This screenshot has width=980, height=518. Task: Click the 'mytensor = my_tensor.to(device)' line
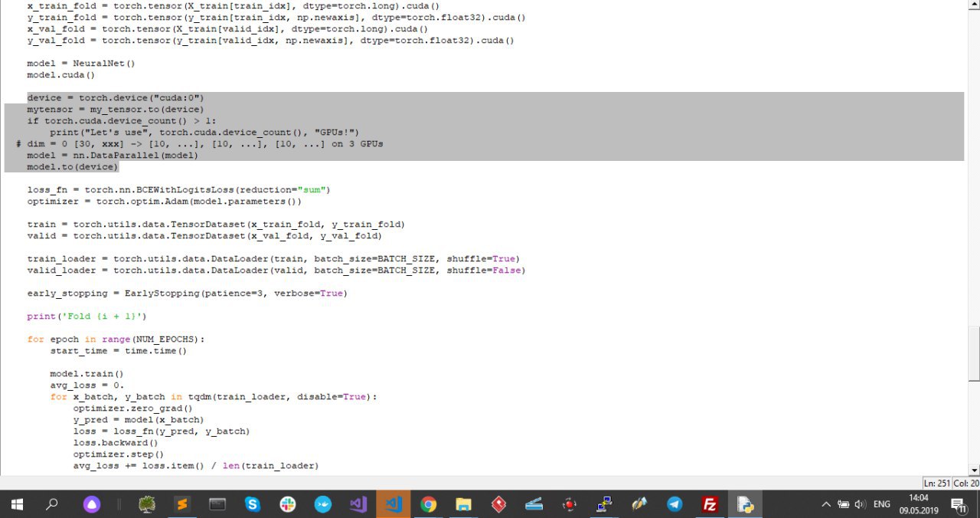click(116, 110)
